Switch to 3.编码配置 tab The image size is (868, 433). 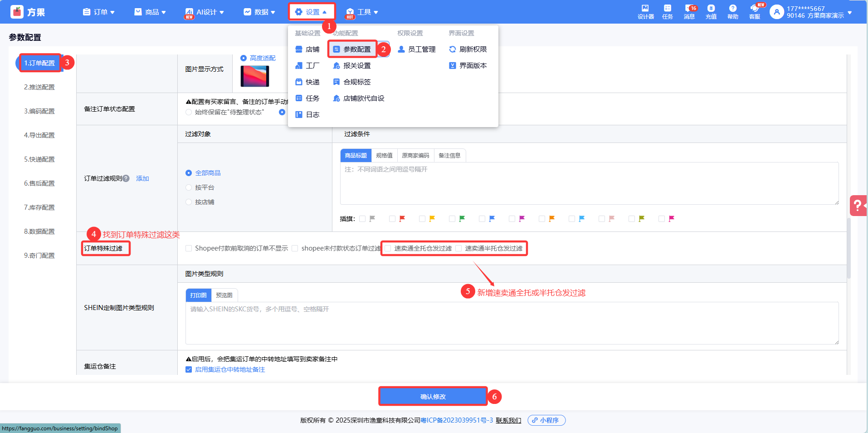(x=39, y=111)
